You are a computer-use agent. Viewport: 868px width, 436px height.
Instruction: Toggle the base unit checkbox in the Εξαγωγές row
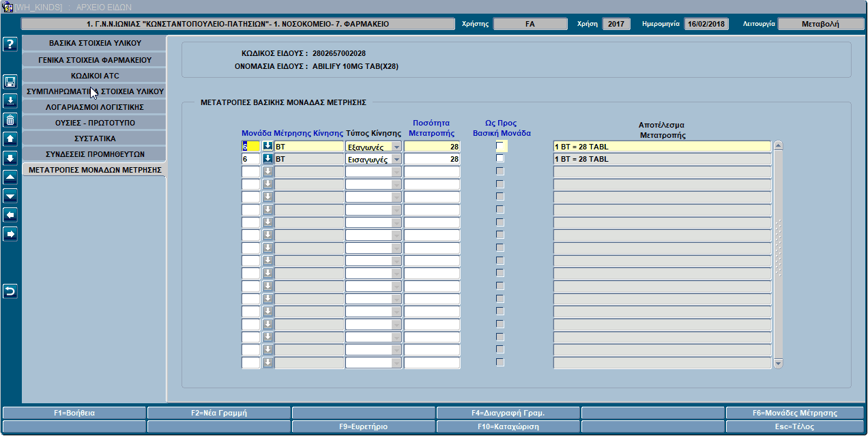click(500, 146)
